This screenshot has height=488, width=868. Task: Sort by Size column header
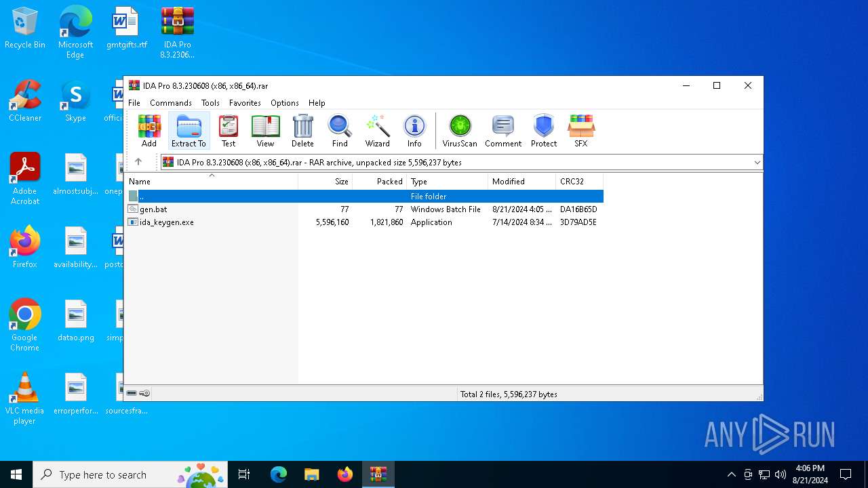click(325, 182)
